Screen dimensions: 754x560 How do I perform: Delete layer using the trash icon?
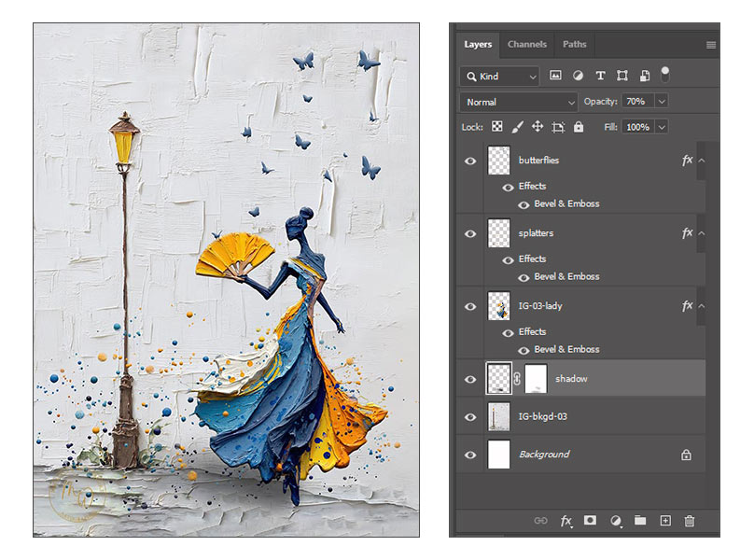pos(690,521)
